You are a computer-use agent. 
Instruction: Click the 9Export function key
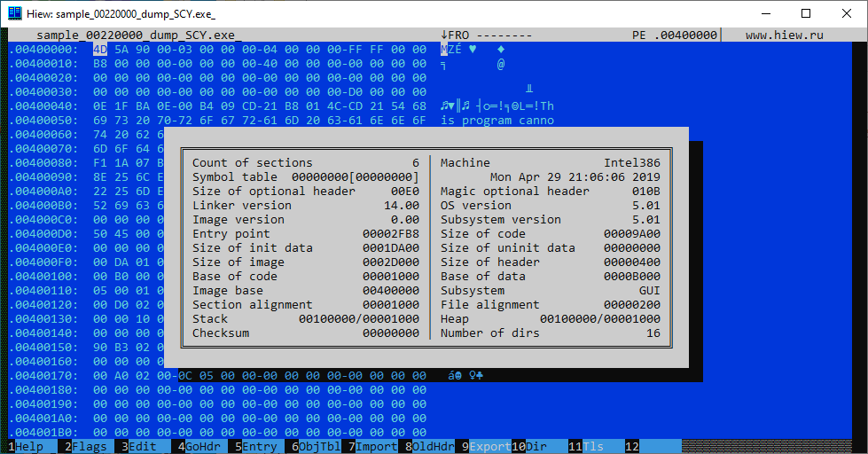tap(486, 447)
